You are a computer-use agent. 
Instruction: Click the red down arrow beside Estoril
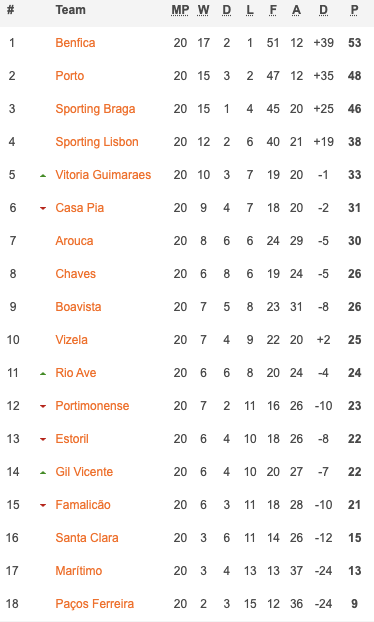[43, 439]
